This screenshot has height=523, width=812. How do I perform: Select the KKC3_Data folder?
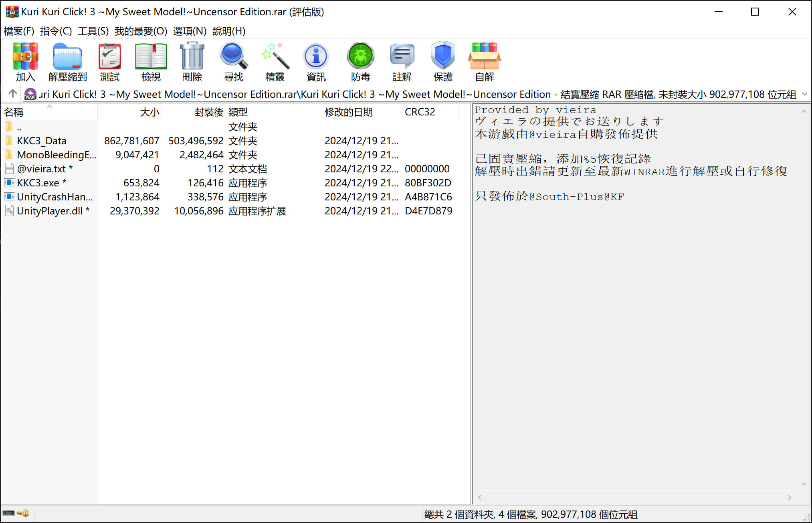pyautogui.click(x=41, y=141)
